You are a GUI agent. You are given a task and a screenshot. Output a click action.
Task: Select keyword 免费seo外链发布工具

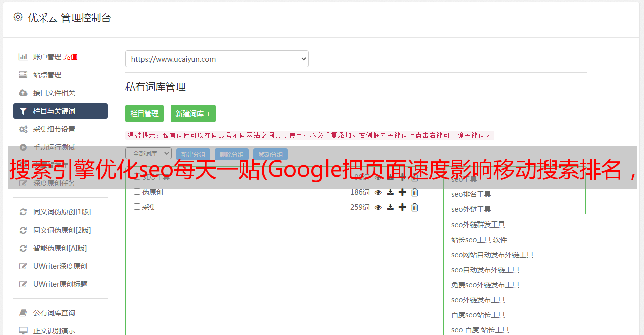point(485,285)
